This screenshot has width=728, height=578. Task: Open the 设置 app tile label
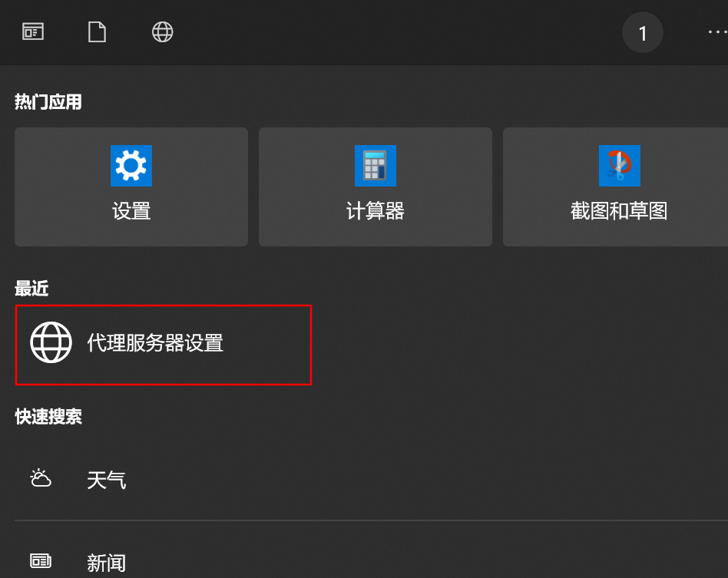coord(131,211)
